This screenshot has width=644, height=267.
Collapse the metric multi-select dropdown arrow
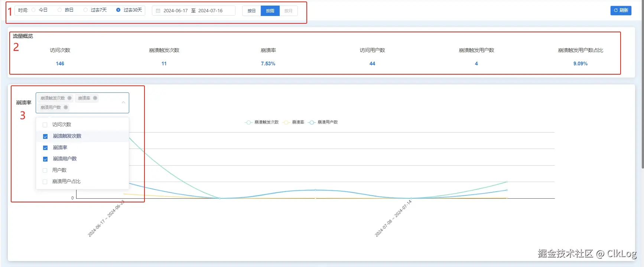123,102
